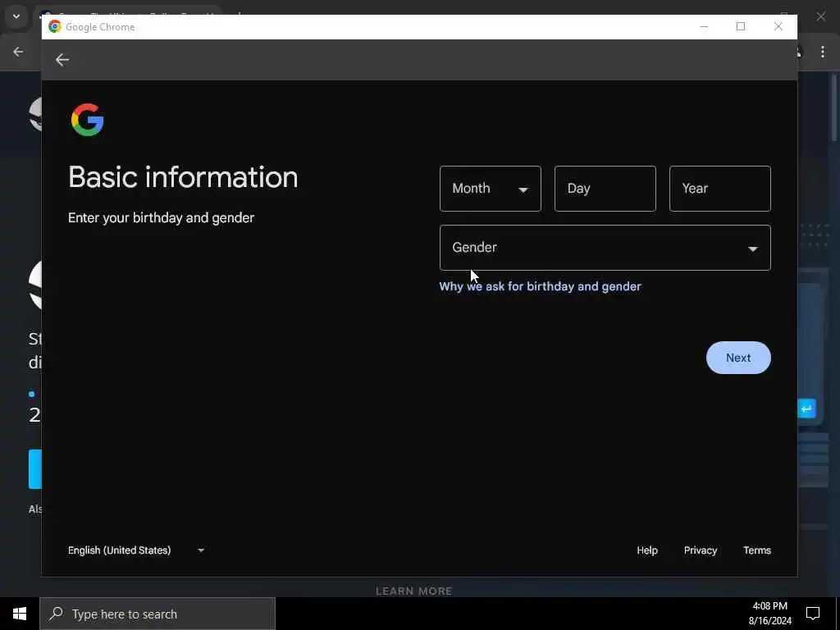Close the background browser window
Viewport: 840px width, 630px height.
(x=820, y=16)
